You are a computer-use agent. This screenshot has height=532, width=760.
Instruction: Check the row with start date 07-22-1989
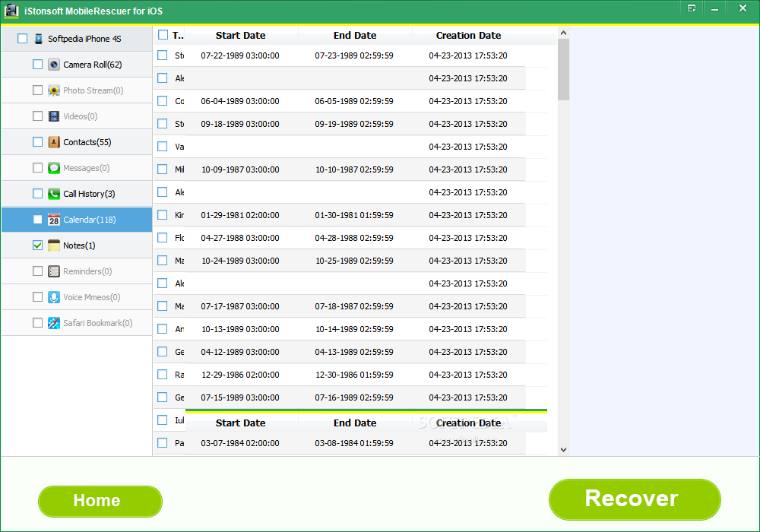coord(163,55)
